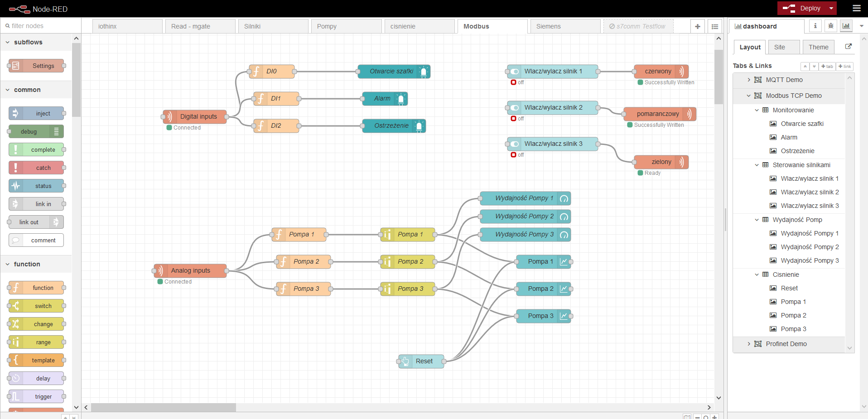Select the status node in palette
The image size is (868, 419).
tap(36, 186)
